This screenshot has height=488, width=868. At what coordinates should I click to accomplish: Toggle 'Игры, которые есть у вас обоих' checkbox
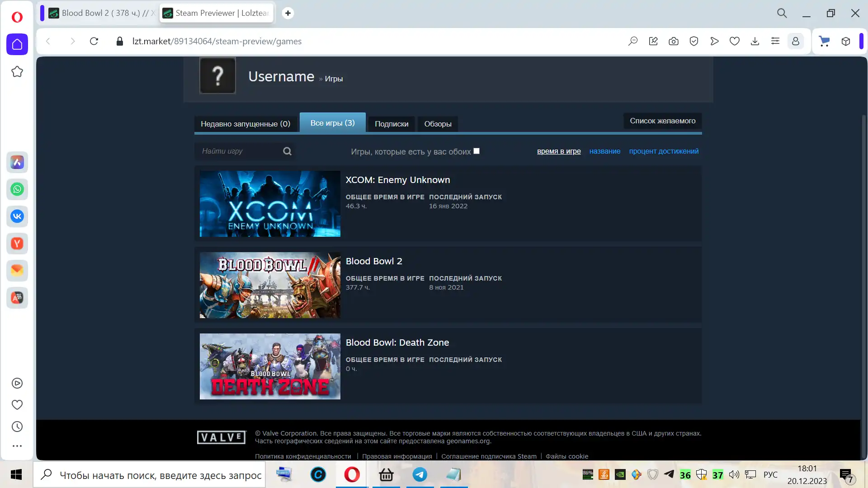[x=476, y=151]
